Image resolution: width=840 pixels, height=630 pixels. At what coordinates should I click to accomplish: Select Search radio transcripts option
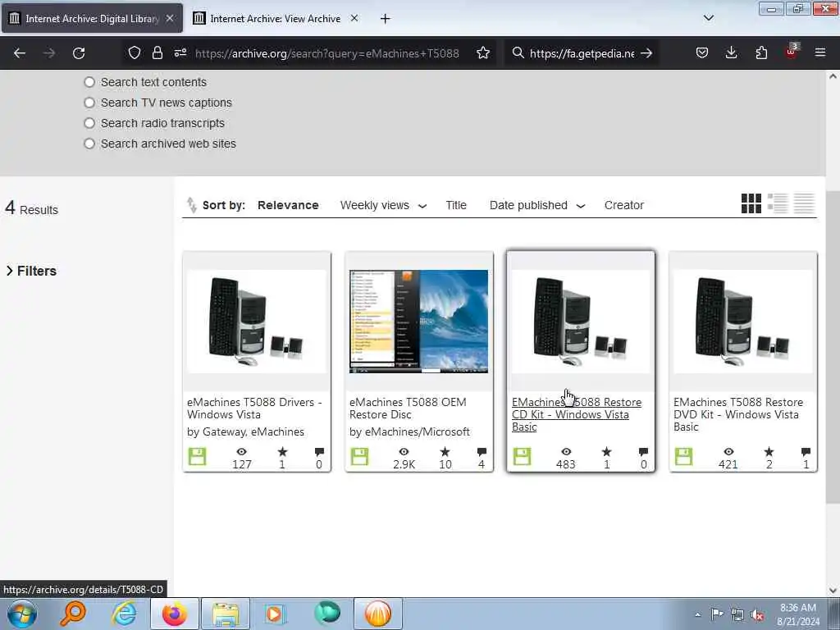point(89,123)
